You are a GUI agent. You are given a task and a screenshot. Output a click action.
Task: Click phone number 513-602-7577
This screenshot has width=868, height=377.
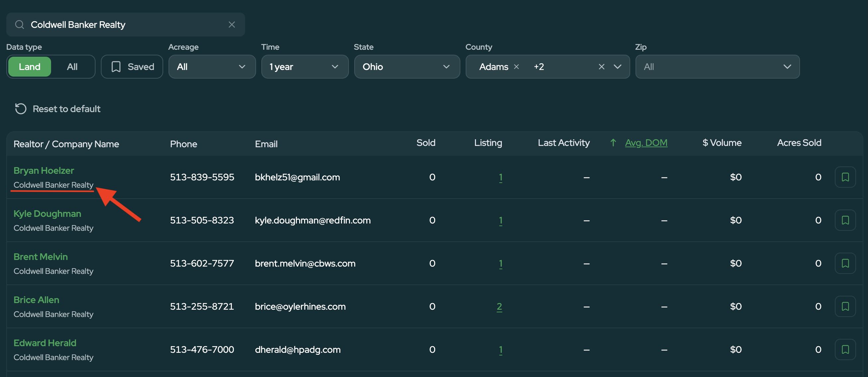click(x=202, y=264)
